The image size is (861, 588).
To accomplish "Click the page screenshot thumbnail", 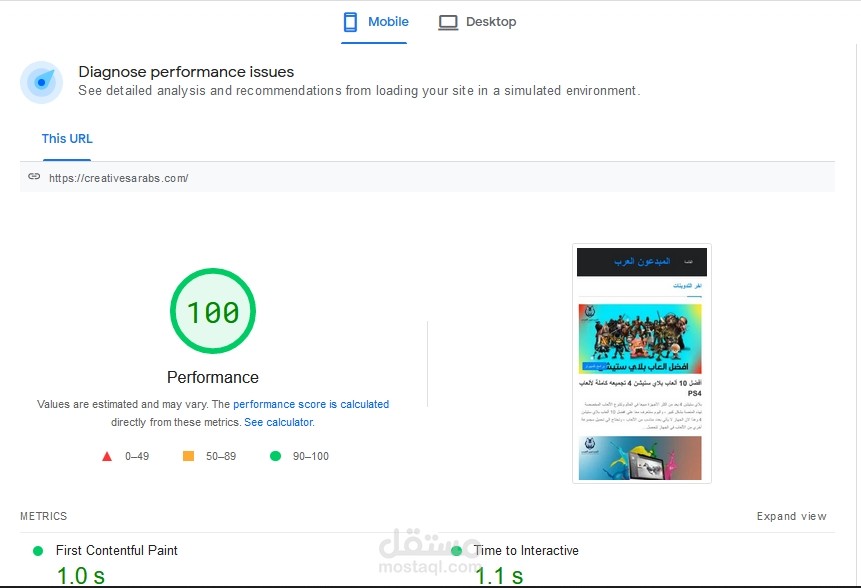I will [641, 363].
